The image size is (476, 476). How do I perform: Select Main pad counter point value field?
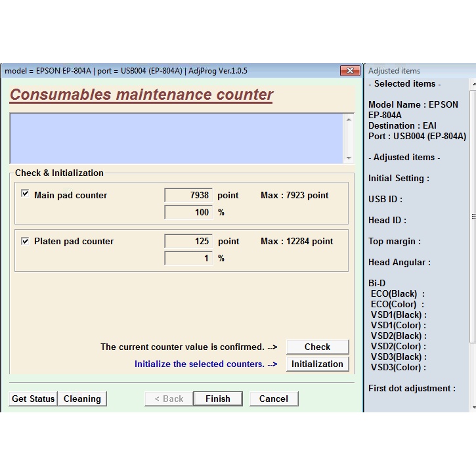[188, 195]
